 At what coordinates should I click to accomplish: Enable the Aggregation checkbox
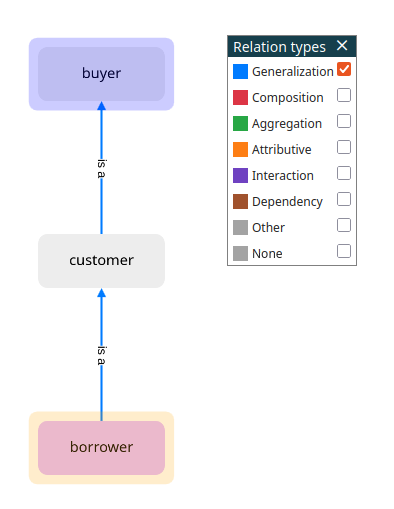pyautogui.click(x=344, y=121)
